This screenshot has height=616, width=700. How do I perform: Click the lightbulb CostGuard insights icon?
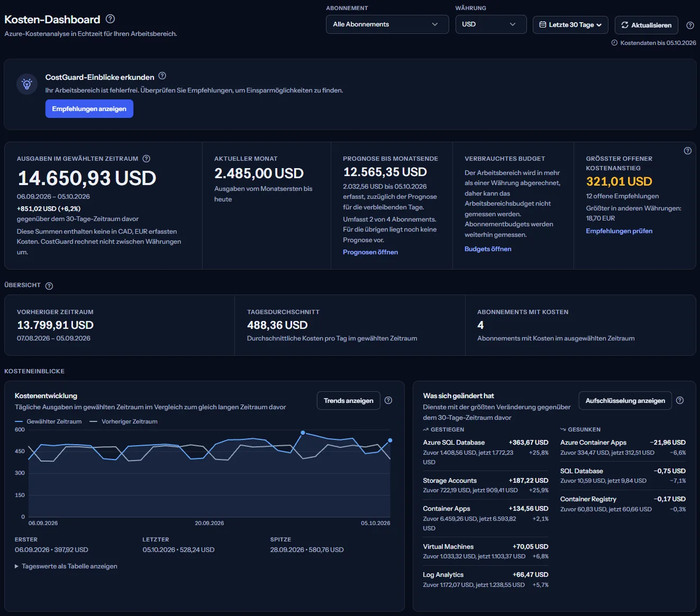[27, 84]
